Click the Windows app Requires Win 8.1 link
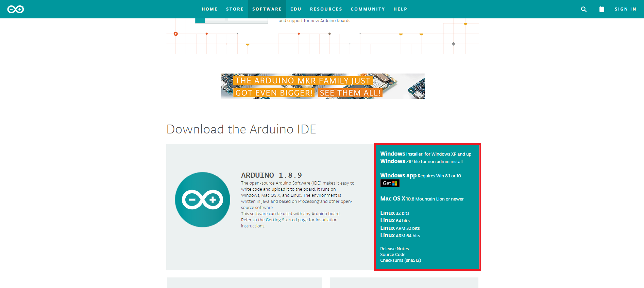Screen dimensions: 644x288 [x=421, y=176]
